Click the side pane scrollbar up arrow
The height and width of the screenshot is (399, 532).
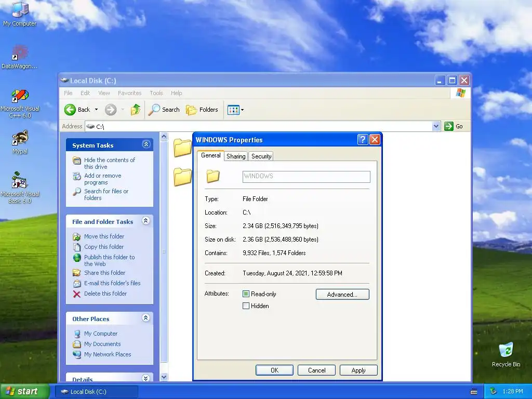[x=164, y=137]
